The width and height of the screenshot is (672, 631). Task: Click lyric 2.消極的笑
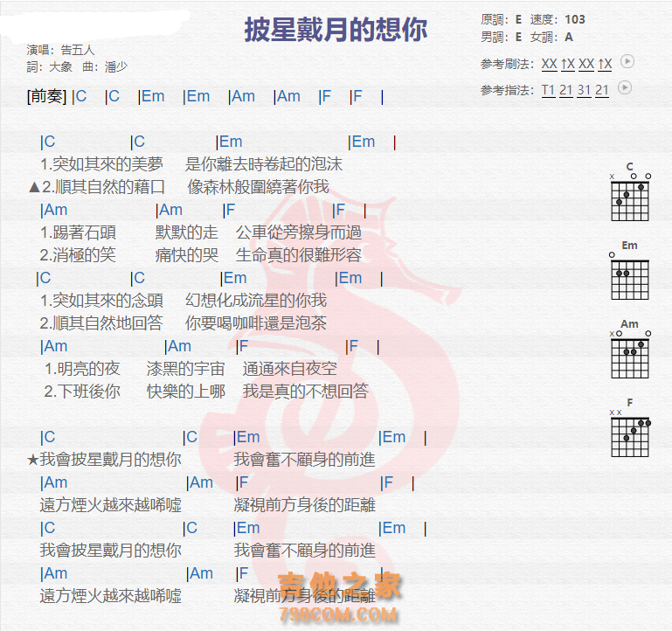[78, 255]
